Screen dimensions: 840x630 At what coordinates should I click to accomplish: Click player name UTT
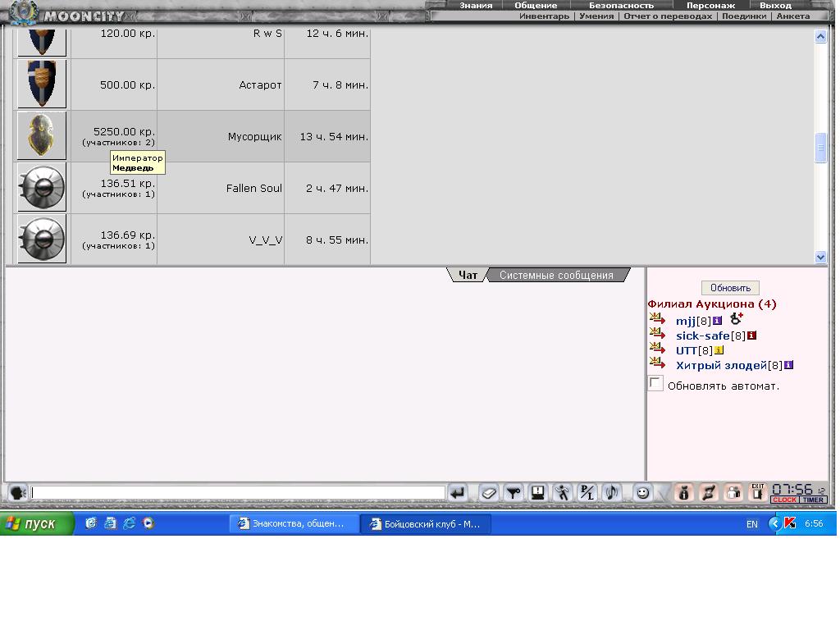pyautogui.click(x=687, y=350)
